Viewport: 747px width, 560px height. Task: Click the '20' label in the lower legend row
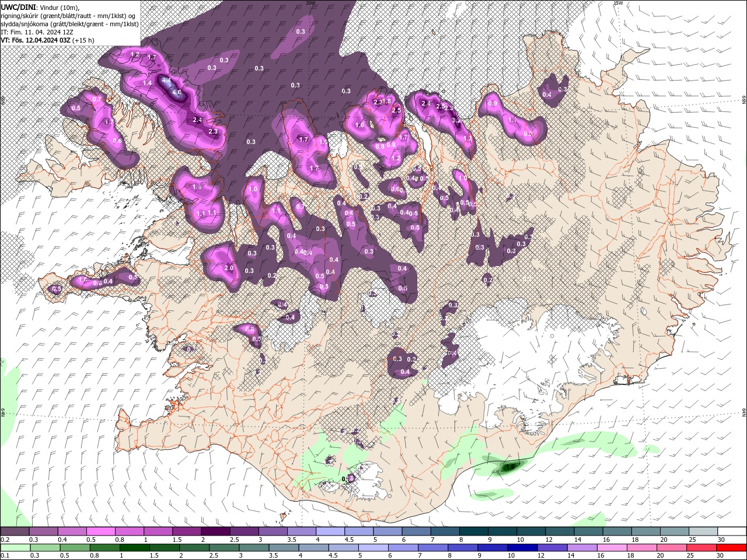(x=661, y=556)
